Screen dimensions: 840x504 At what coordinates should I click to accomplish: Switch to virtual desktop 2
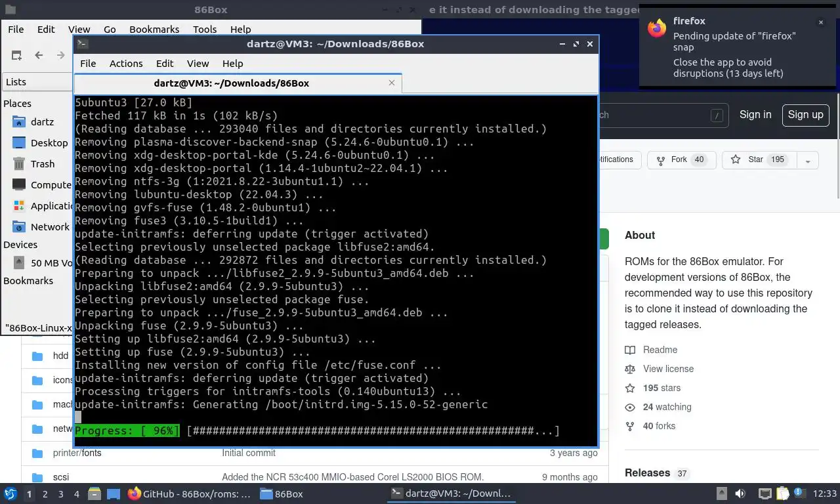[x=45, y=494]
